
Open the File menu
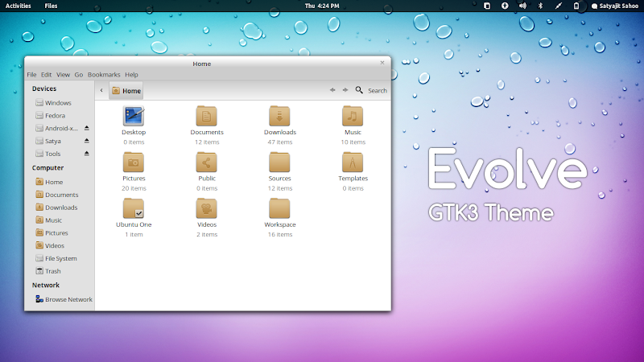click(x=31, y=74)
